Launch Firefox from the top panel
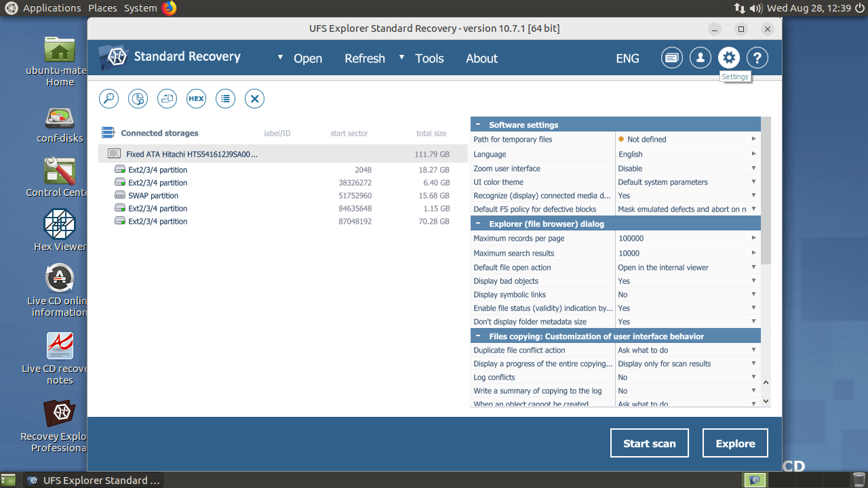Screen dimensions: 868x488 (169, 8)
